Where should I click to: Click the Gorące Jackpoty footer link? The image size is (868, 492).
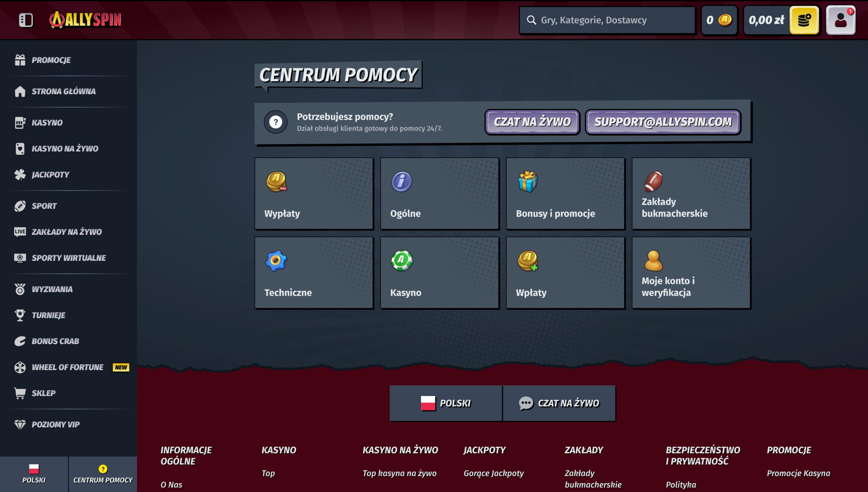(x=494, y=473)
